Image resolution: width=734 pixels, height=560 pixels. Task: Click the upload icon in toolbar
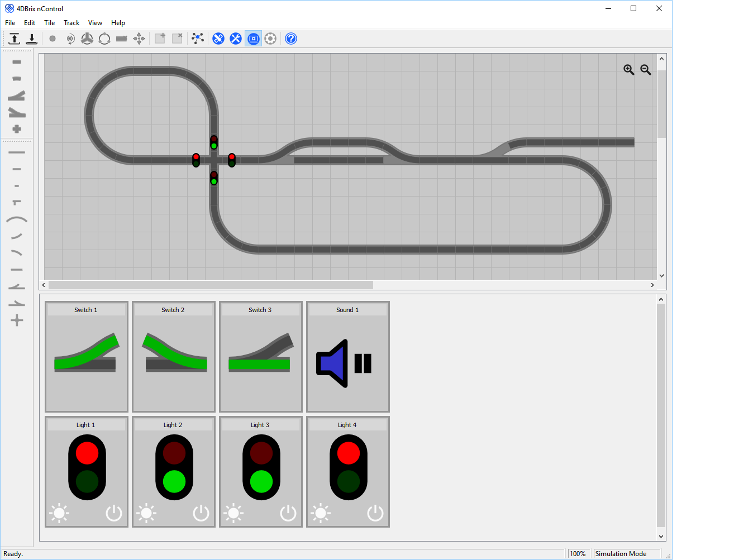tap(15, 39)
